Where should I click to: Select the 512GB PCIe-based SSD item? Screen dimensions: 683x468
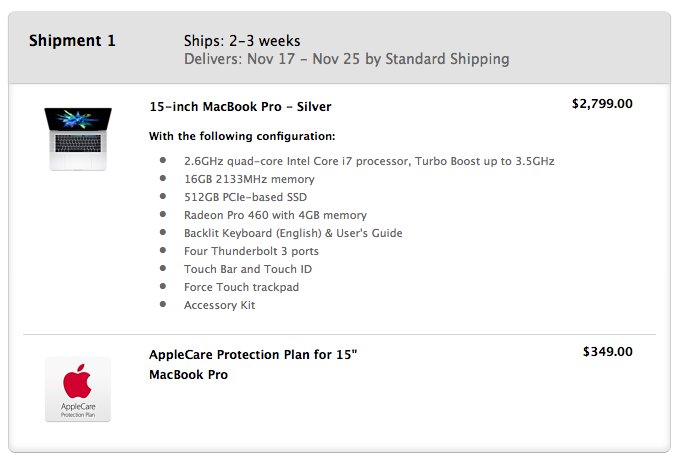click(246, 197)
